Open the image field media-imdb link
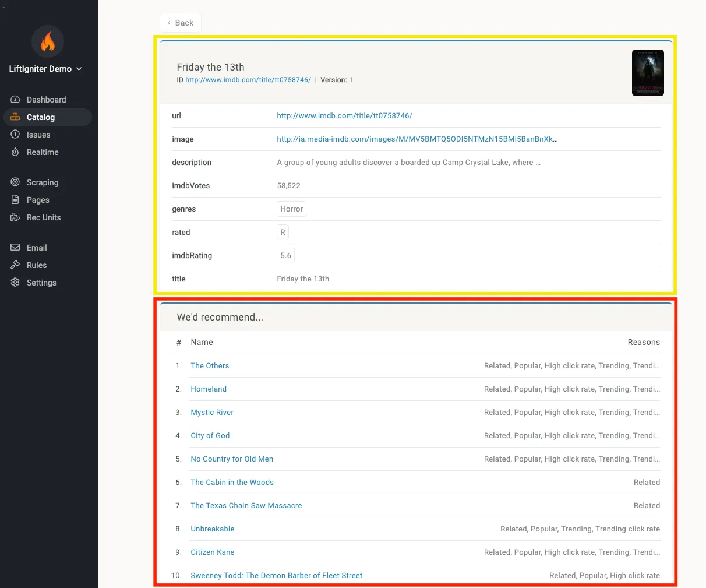The height and width of the screenshot is (588, 706). [417, 139]
